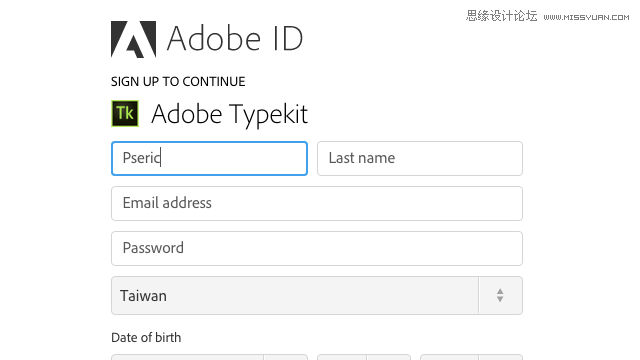Focus the first name field containing Pseric

point(209,158)
